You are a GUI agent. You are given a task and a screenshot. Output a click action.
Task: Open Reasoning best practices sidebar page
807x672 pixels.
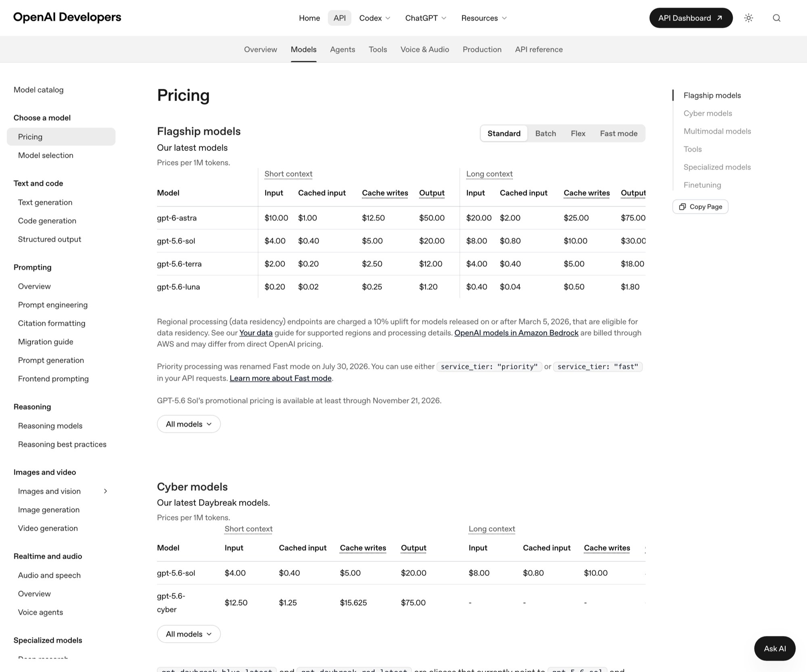(x=62, y=444)
